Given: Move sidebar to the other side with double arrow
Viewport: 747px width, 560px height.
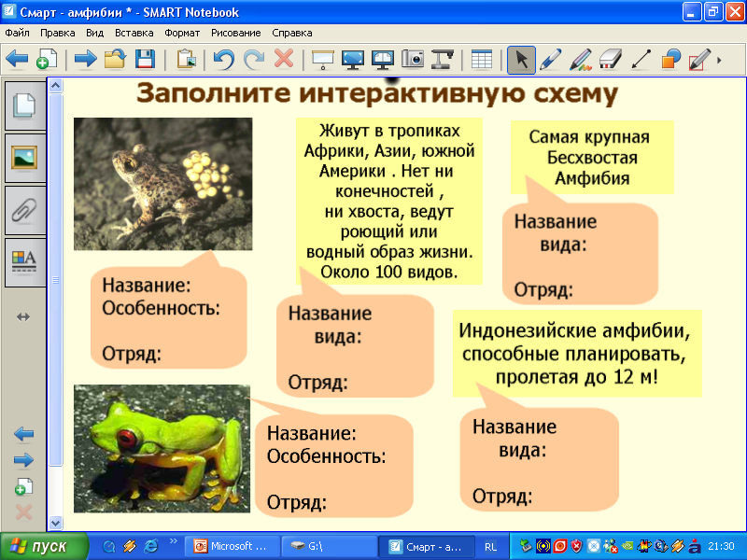Looking at the screenshot, I should point(23,317).
